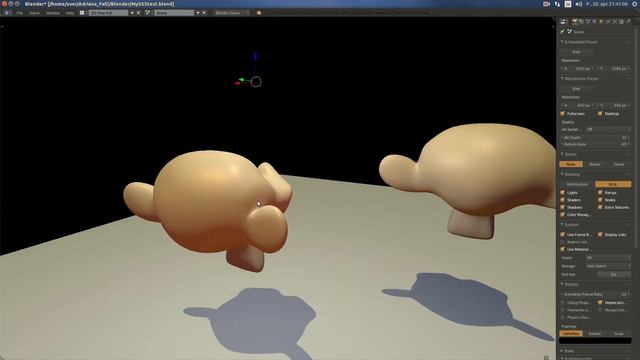Click the Blender logo in Info header
640x360 pixels.
[259, 13]
